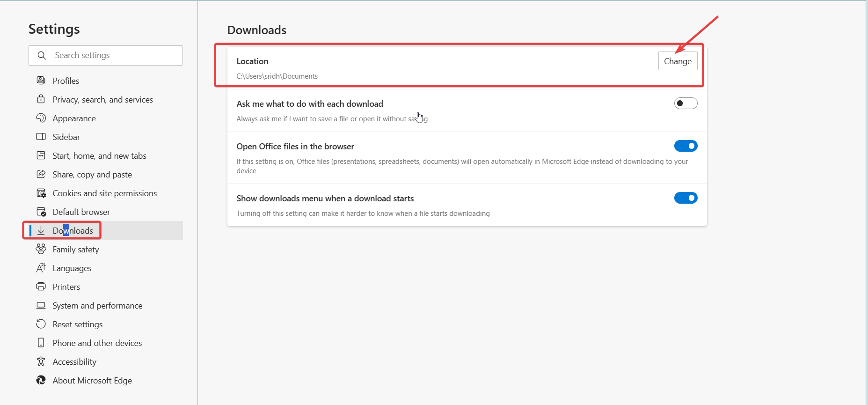The image size is (868, 405).
Task: Select the Appearance palette icon
Action: pos(41,118)
